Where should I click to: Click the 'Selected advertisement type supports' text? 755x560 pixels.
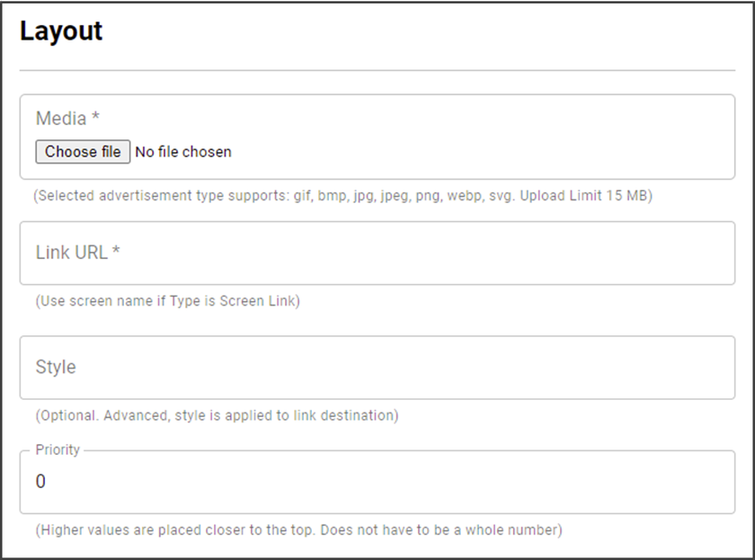(162, 196)
